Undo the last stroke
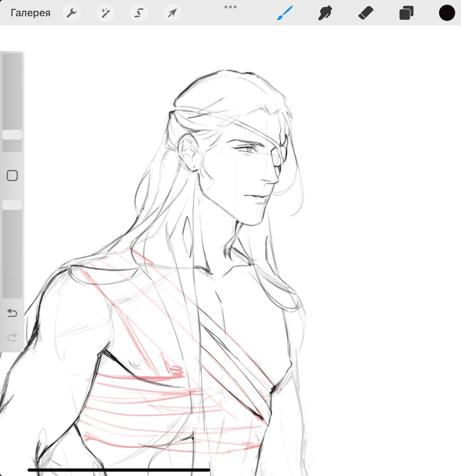461x476 pixels. 12,313
